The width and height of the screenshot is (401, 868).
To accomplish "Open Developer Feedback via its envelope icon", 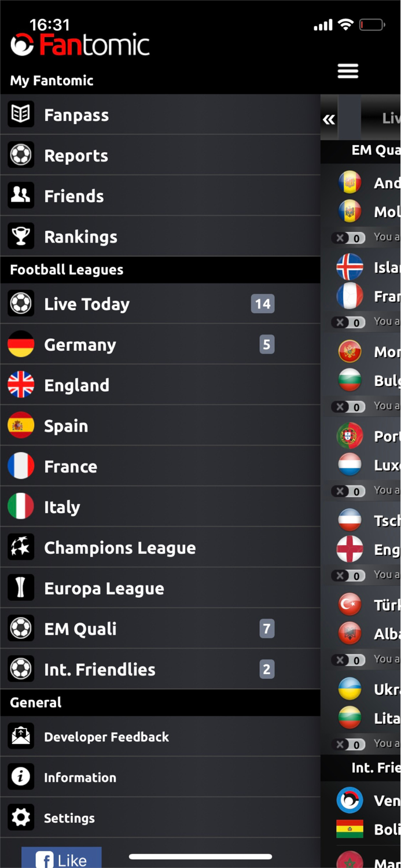I will tap(21, 737).
